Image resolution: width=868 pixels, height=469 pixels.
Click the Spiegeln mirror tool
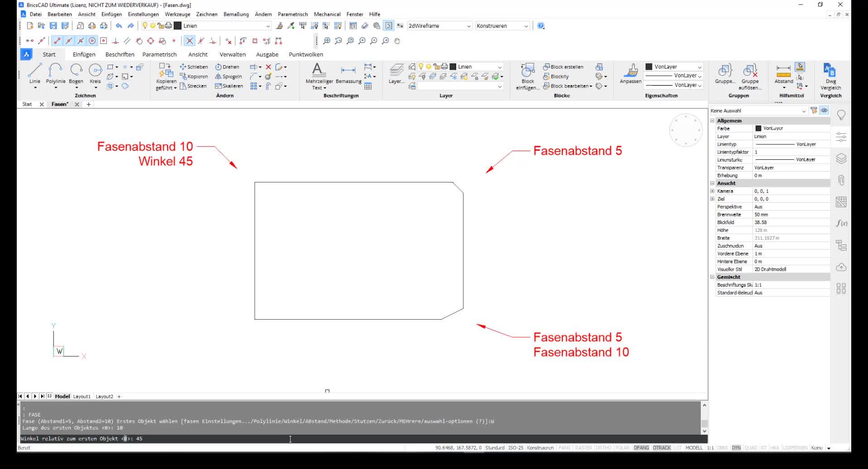(228, 77)
